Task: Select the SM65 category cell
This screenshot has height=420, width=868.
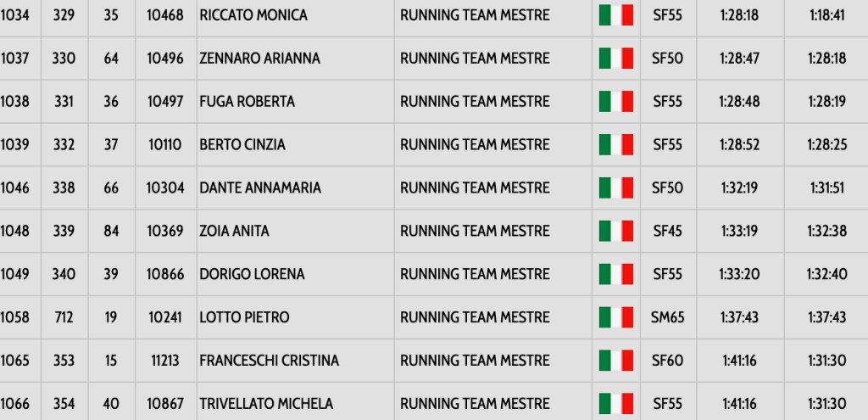Action: pyautogui.click(x=668, y=317)
